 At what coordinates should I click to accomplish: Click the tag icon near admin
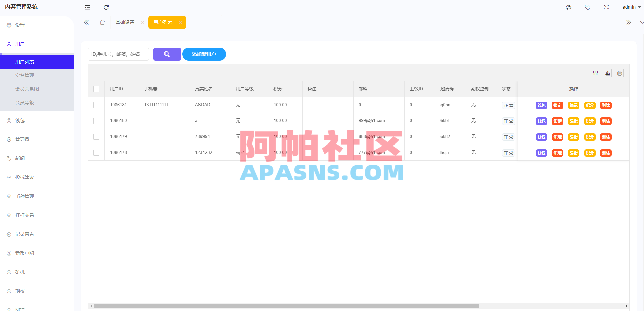587,7
